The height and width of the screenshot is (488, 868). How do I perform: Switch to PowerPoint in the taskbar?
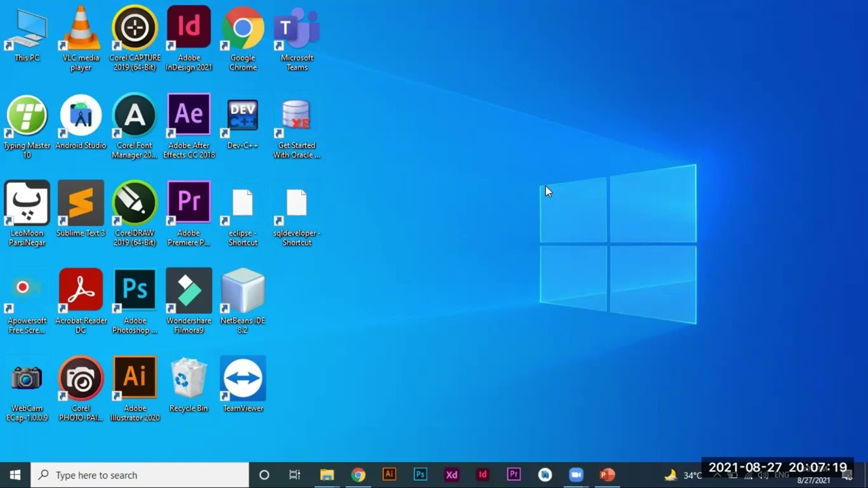tap(607, 475)
